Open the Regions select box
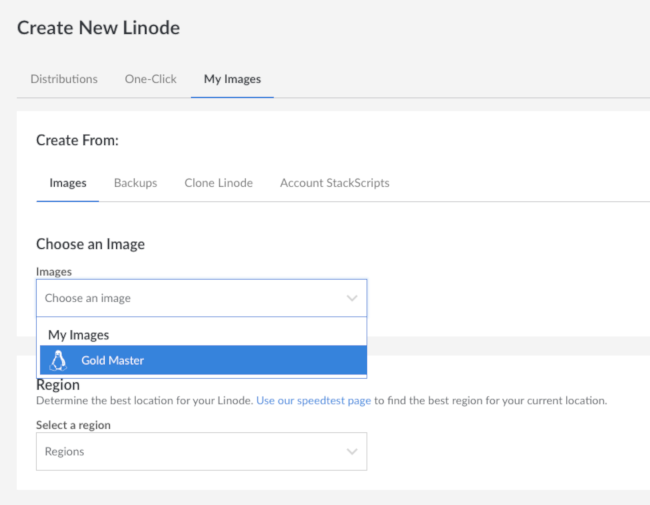Image resolution: width=650 pixels, height=505 pixels. pyautogui.click(x=190, y=451)
